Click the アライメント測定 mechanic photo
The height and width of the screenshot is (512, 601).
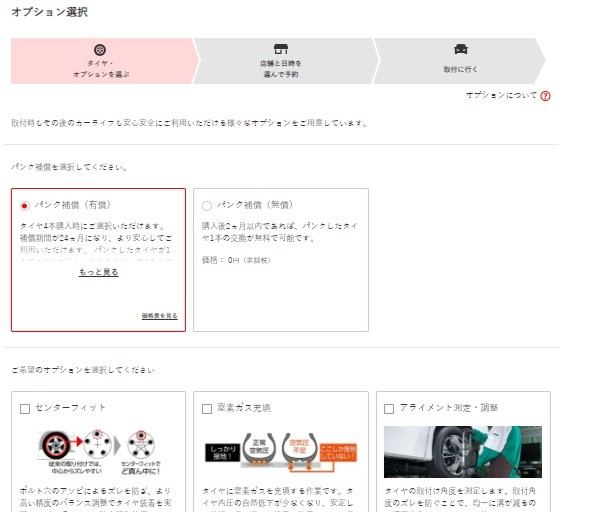click(462, 452)
